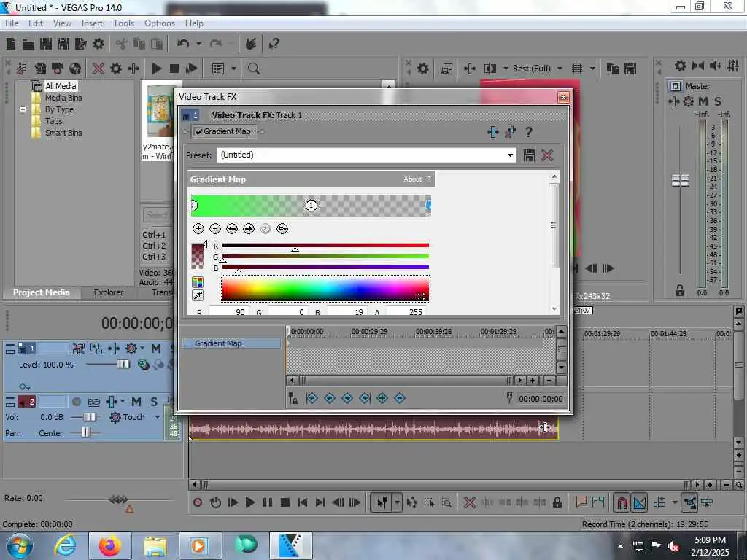
Task: Add a gradient color stop with plus icon
Action: 198,229
